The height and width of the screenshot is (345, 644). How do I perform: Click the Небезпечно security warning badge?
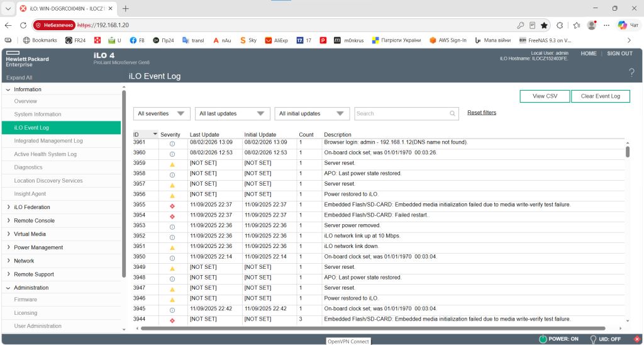[x=54, y=25]
